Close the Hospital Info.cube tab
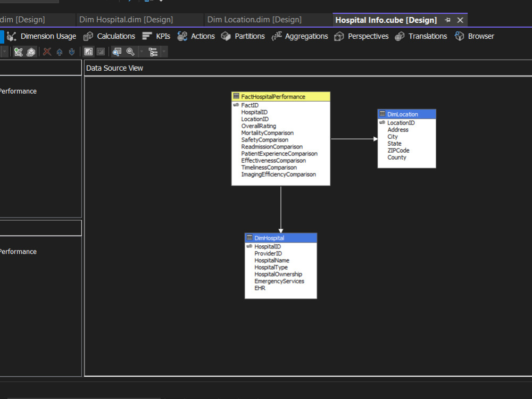532x399 pixels. [460, 20]
